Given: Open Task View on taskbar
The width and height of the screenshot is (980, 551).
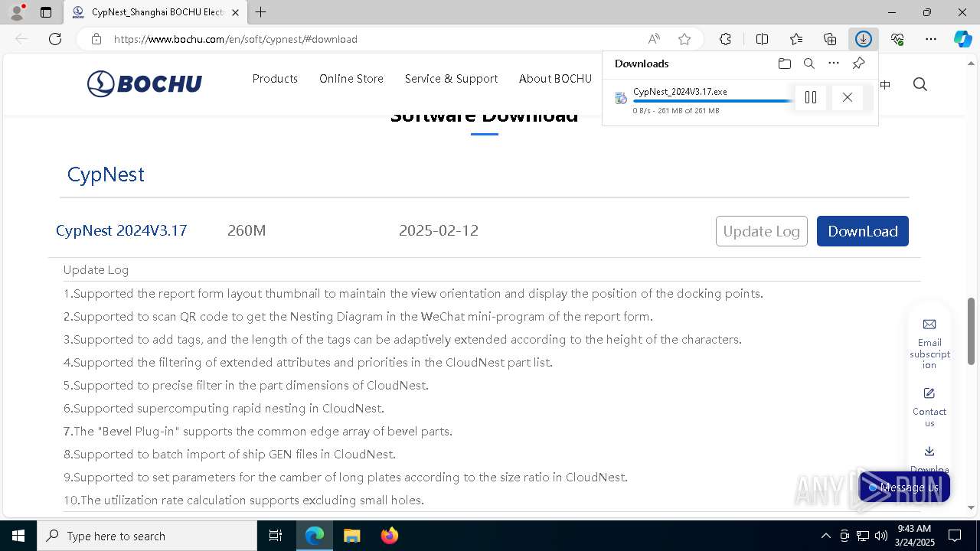Looking at the screenshot, I should tap(276, 536).
